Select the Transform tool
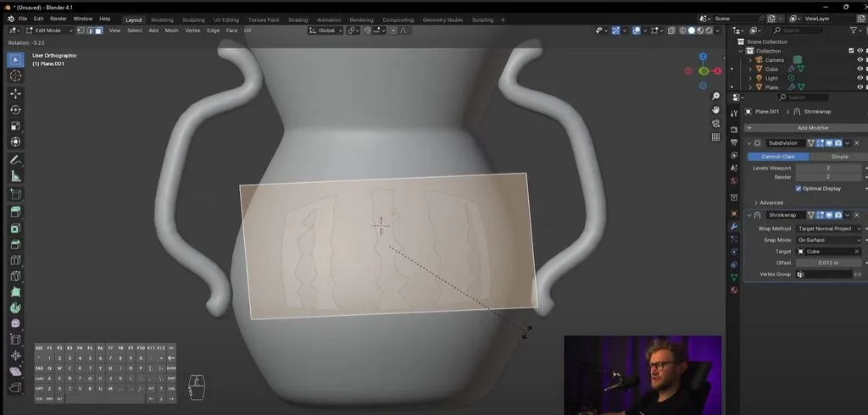Image resolution: width=868 pixels, height=415 pixels. [15, 141]
